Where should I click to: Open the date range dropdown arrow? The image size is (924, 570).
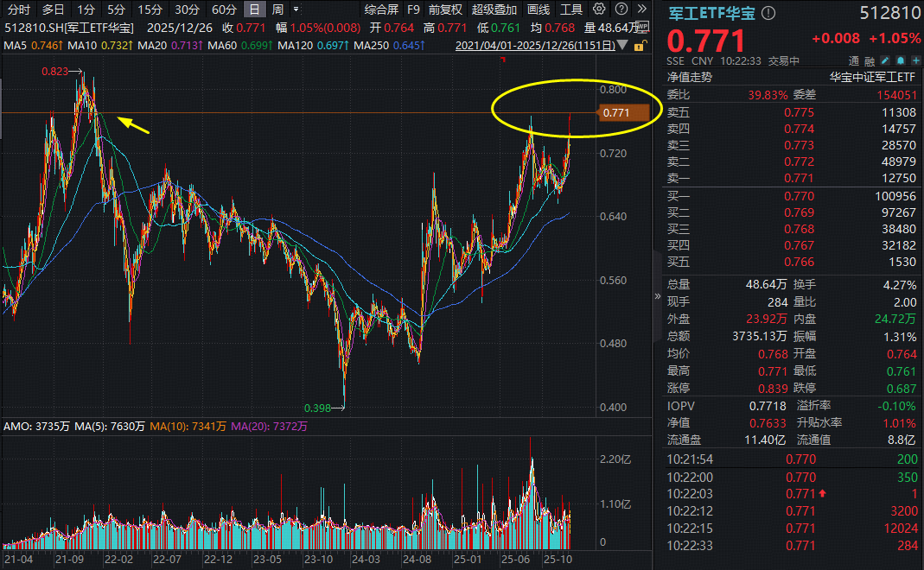(x=621, y=45)
